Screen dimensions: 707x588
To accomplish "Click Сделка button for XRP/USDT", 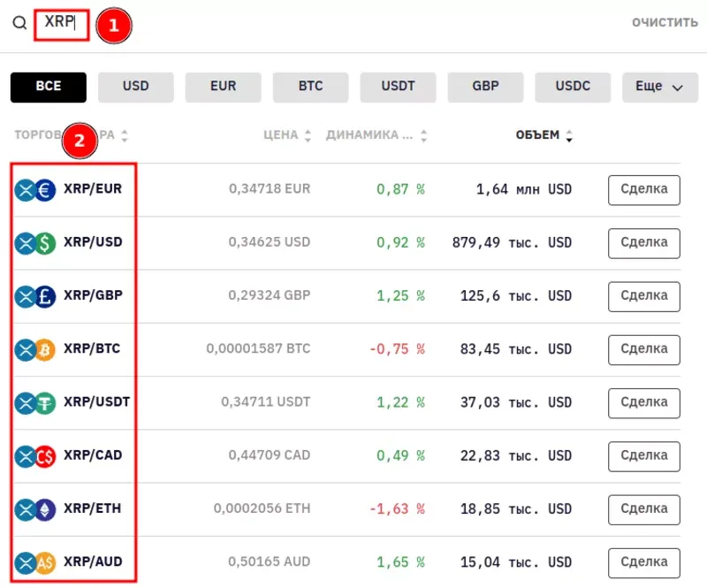I will [644, 403].
